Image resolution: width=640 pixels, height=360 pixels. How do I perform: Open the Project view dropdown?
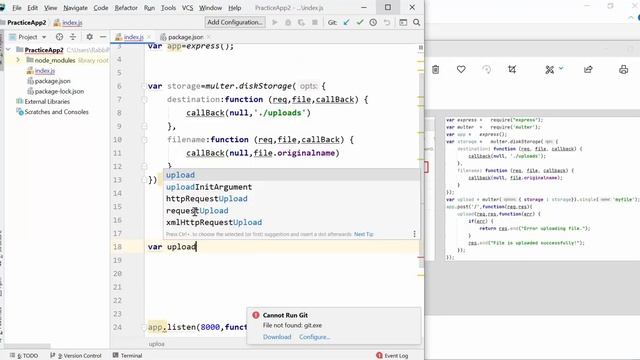(44, 37)
